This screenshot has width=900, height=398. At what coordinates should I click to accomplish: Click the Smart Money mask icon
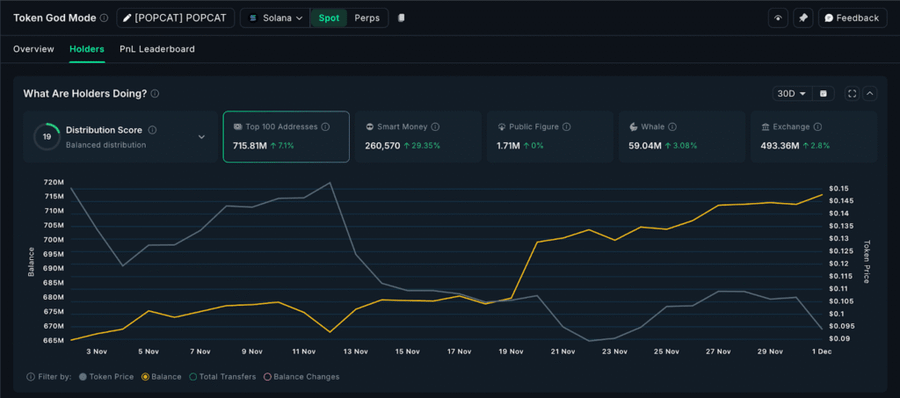(370, 126)
